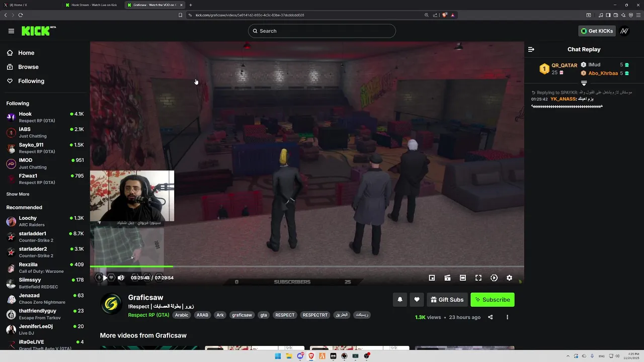
Task: Enter fullscreen video mode
Action: (x=478, y=278)
